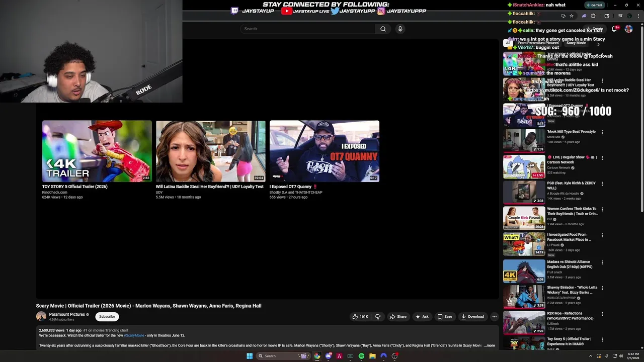
Task: Open R2R Moe Reflections video thumbnail
Action: tap(524, 322)
